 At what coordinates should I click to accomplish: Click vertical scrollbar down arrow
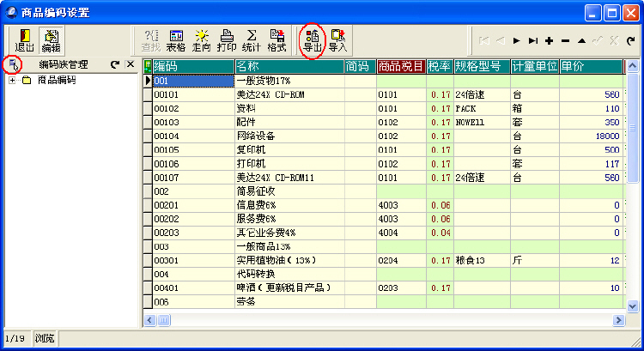pos(633,306)
